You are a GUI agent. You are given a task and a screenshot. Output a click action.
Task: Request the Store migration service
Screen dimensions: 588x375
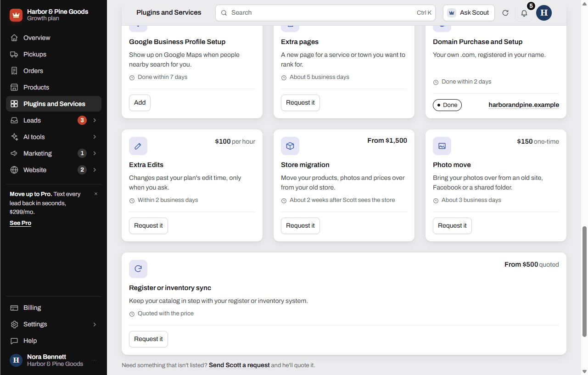tap(300, 226)
